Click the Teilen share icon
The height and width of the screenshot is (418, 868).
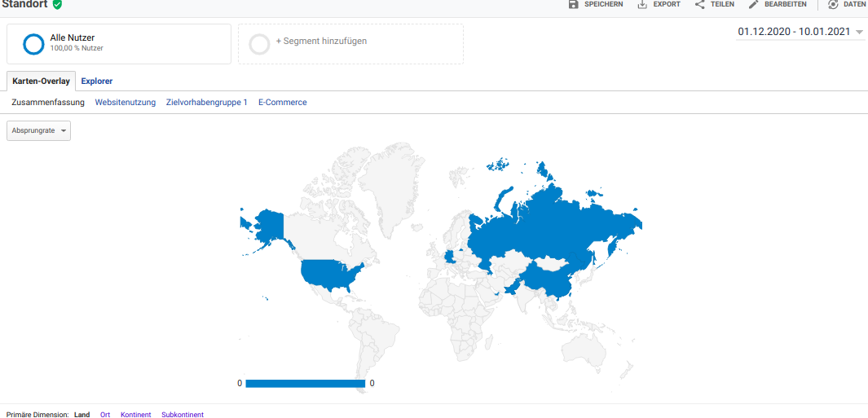tap(700, 4)
